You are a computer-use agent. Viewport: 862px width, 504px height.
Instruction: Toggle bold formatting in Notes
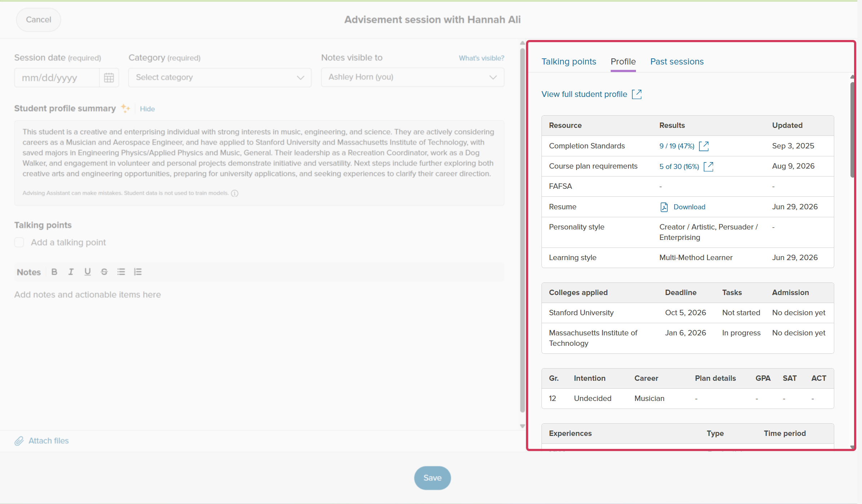pyautogui.click(x=54, y=272)
